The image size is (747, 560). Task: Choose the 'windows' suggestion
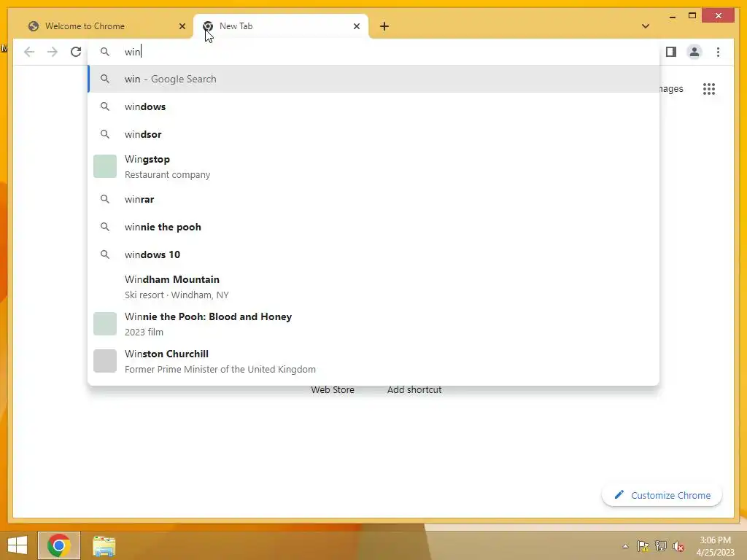[x=374, y=106]
